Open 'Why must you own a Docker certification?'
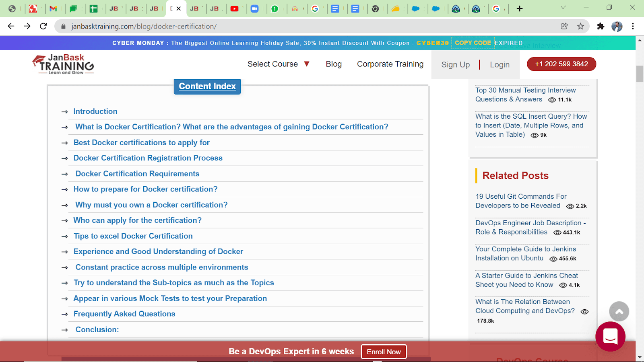The height and width of the screenshot is (362, 644). 151,205
